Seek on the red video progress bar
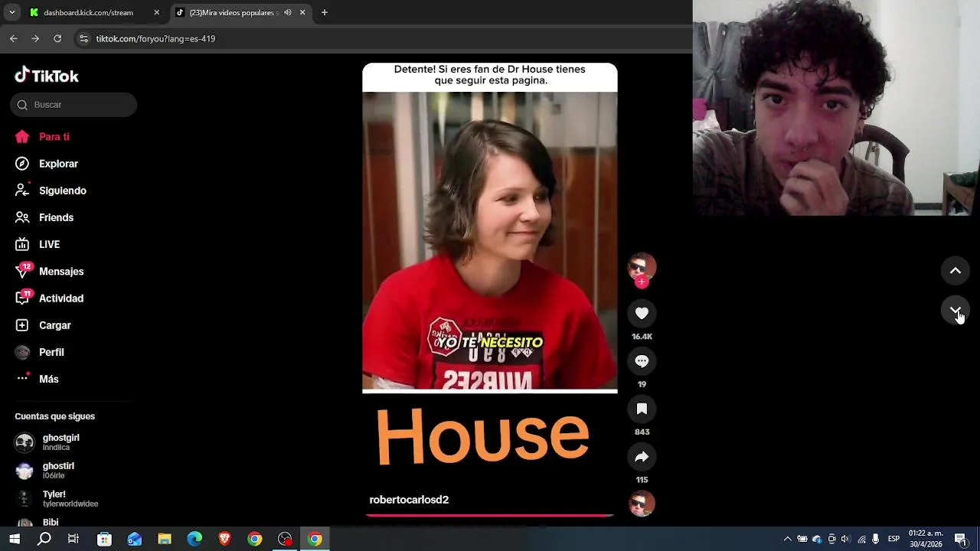The image size is (980, 551). (x=490, y=515)
